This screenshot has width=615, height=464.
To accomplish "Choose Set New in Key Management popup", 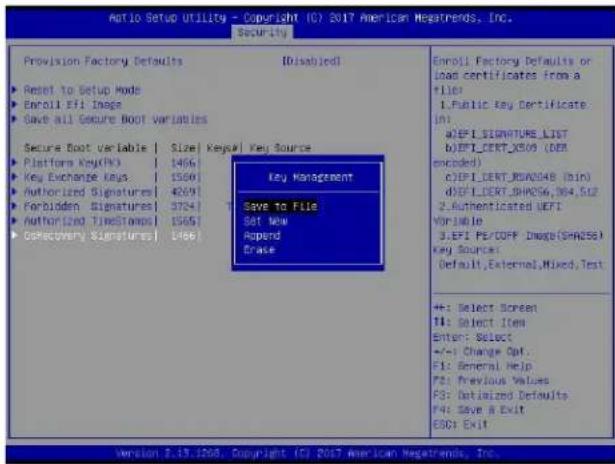I will tap(266, 221).
